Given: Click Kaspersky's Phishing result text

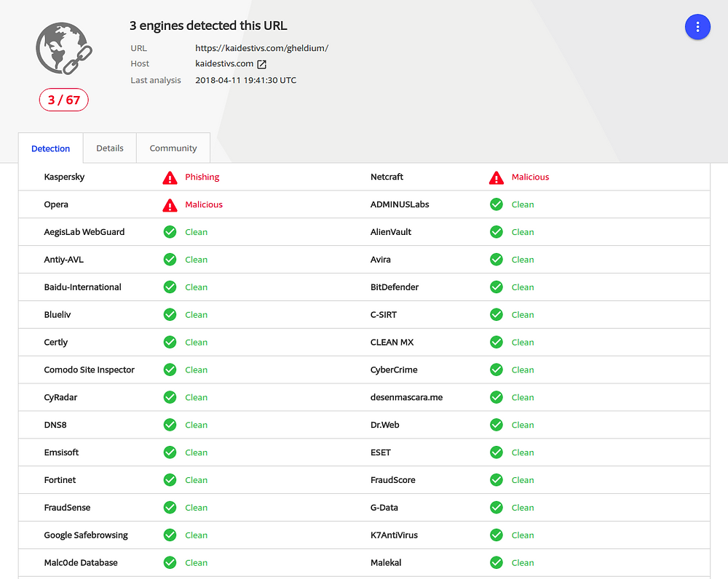Looking at the screenshot, I should click(202, 177).
